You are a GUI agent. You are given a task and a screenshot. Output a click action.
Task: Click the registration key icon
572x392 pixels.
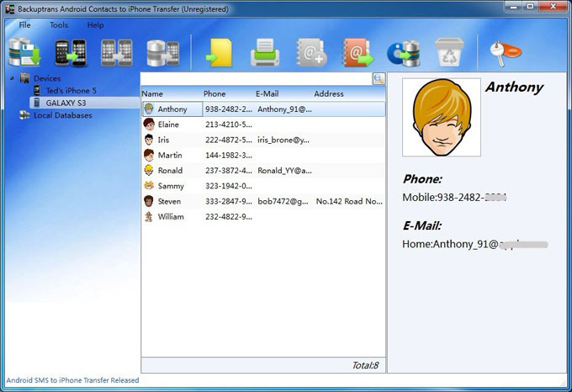pos(506,54)
